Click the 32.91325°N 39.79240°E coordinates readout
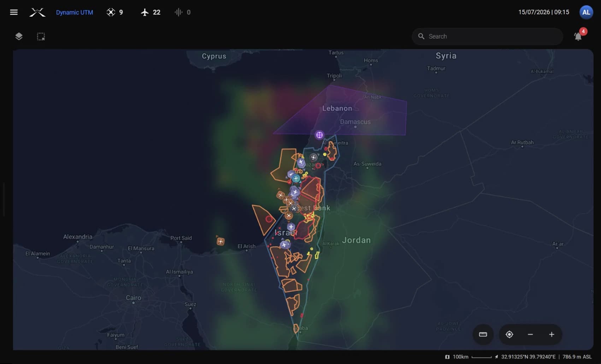Viewport: 601px width, 364px height. 528,357
